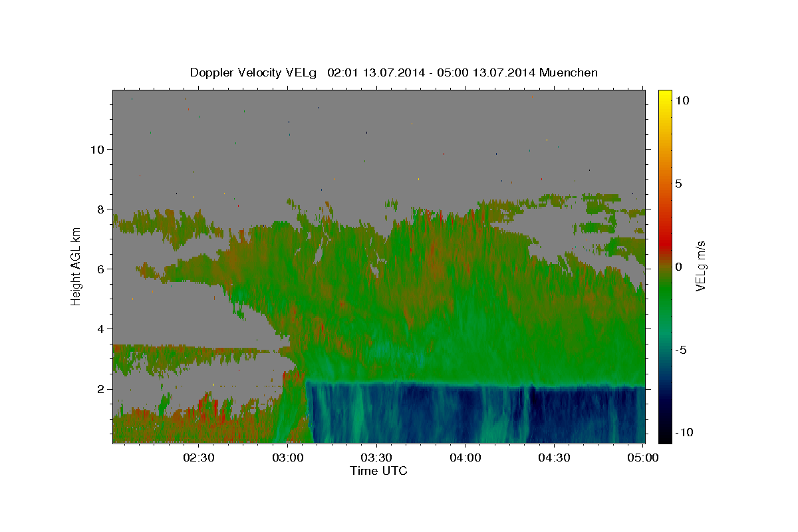The width and height of the screenshot is (798, 532).
Task: Click the plot title 'Doppler Velocity VELg'
Action: point(254,72)
